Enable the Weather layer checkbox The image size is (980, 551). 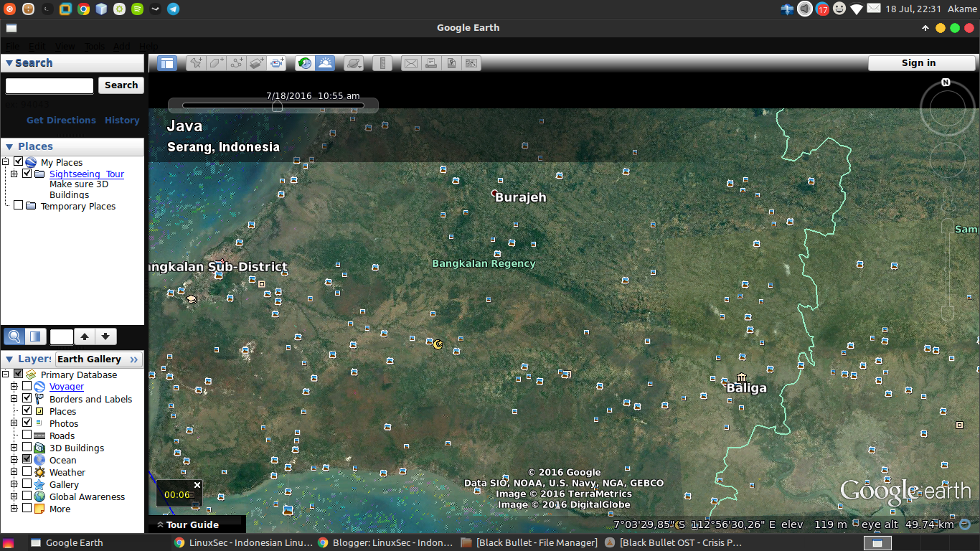tap(27, 471)
